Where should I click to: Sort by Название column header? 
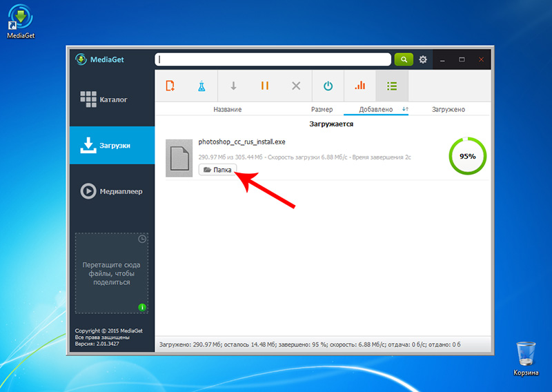[x=227, y=110]
